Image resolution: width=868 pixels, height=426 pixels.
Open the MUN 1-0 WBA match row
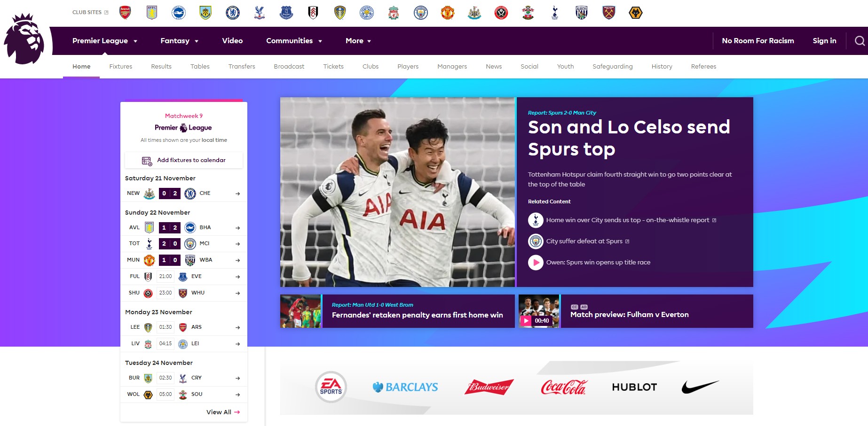coord(184,260)
